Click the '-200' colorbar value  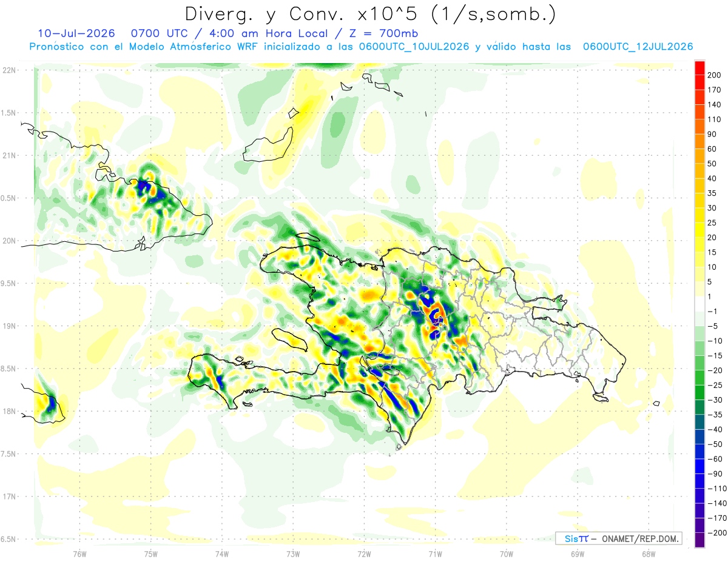point(717,532)
